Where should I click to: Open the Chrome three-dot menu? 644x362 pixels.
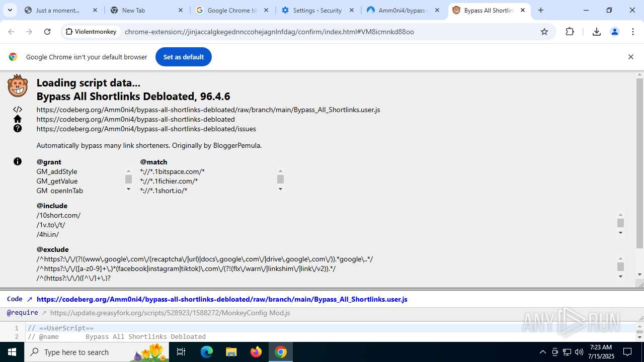tap(633, 32)
